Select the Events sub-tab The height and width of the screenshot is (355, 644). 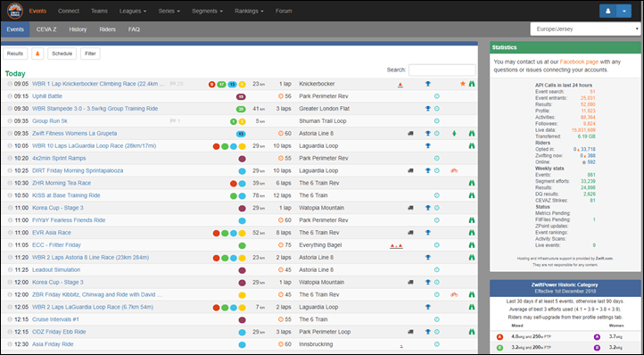(15, 29)
